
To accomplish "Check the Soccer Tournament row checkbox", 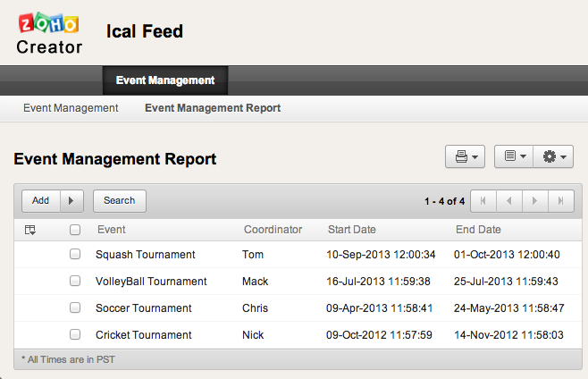I will 75,307.
